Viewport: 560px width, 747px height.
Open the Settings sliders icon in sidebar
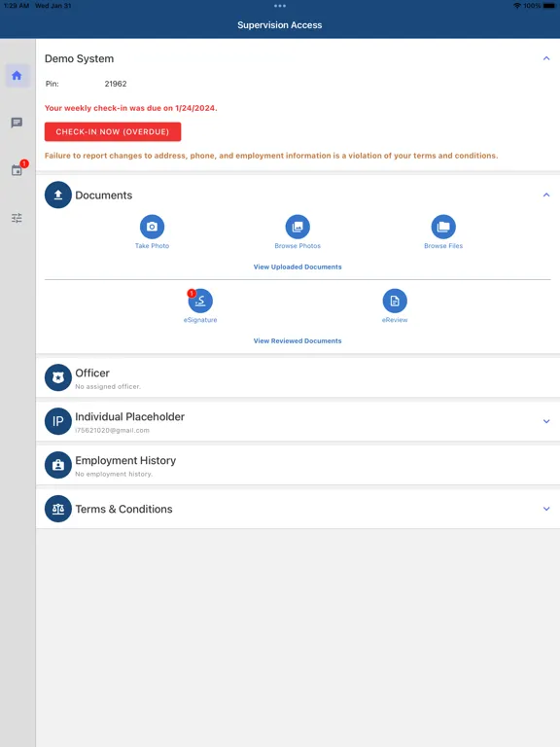tap(17, 218)
